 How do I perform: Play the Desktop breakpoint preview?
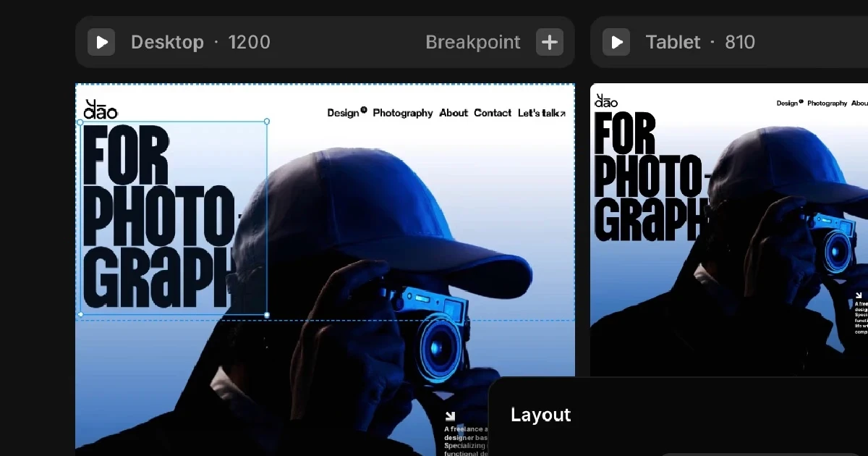coord(101,42)
